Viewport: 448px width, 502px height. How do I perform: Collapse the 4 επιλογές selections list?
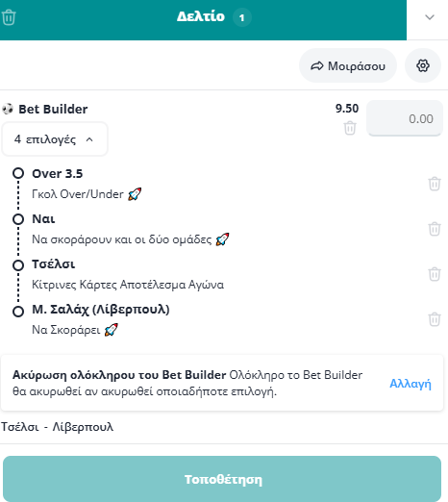click(55, 139)
